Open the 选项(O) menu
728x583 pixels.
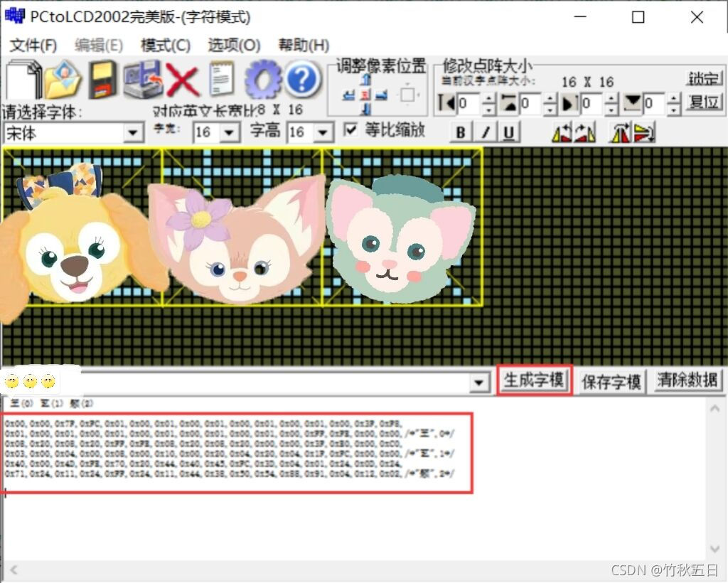(233, 45)
